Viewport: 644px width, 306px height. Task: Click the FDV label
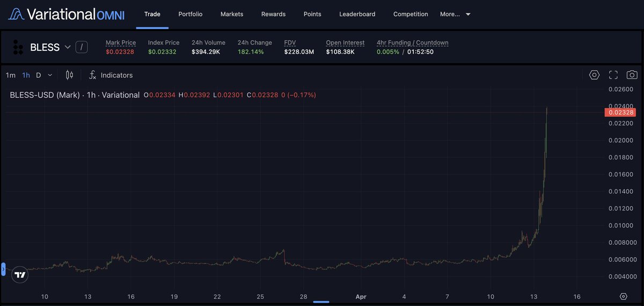pos(290,42)
